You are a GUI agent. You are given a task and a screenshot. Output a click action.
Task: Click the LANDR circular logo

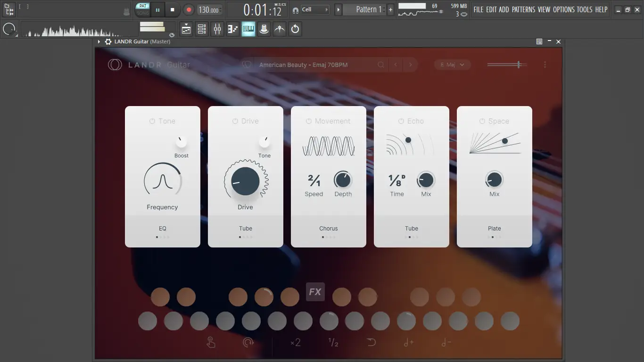pyautogui.click(x=115, y=65)
